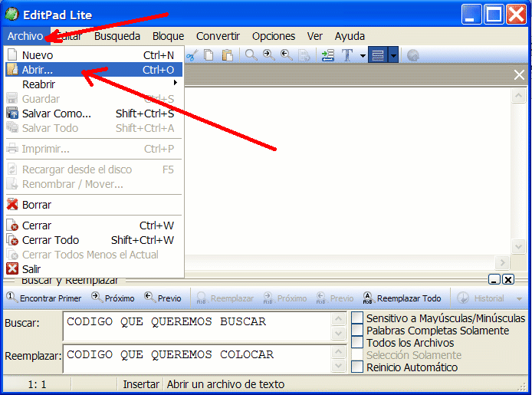
Task: Open the Ver menu
Action: click(x=315, y=36)
